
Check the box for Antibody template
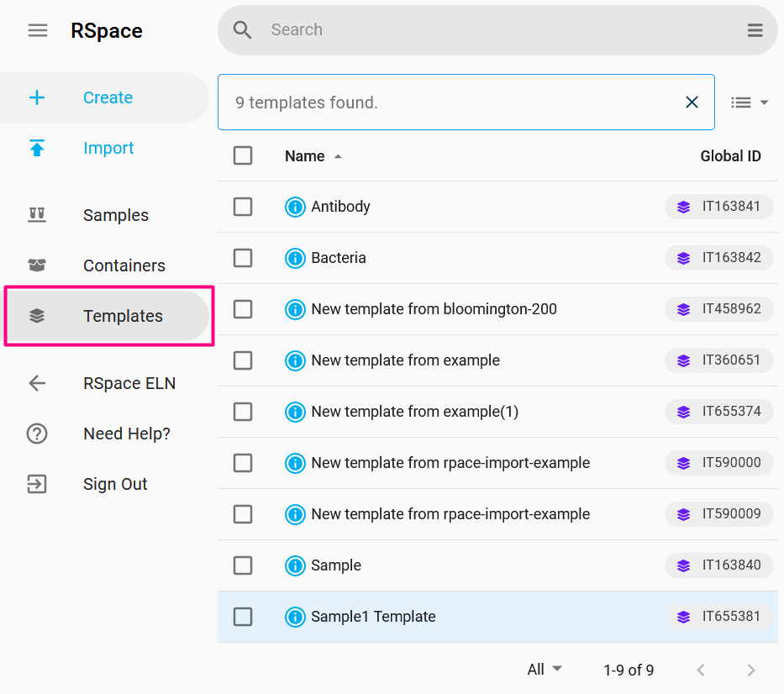tap(243, 207)
